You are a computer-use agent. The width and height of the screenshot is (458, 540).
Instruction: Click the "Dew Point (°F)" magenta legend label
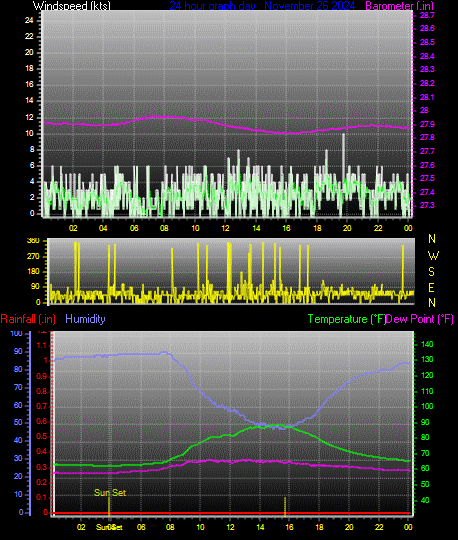[419, 319]
